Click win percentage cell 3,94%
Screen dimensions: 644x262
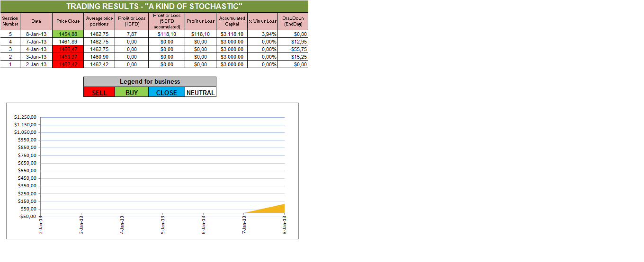coord(262,34)
